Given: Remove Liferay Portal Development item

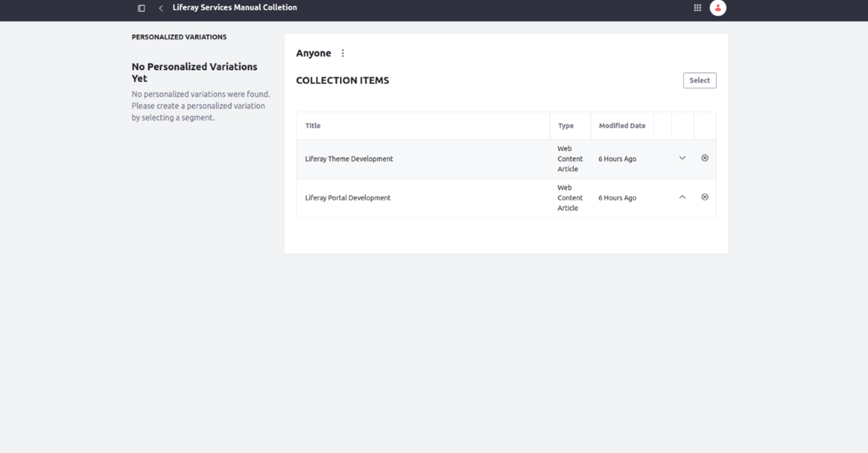Looking at the screenshot, I should 705,197.
